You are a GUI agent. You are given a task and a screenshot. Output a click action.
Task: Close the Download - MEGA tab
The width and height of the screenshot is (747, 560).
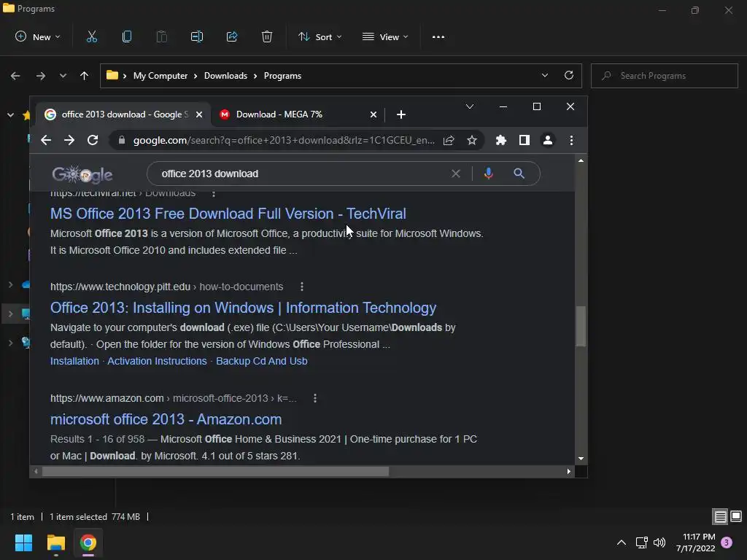tap(373, 114)
